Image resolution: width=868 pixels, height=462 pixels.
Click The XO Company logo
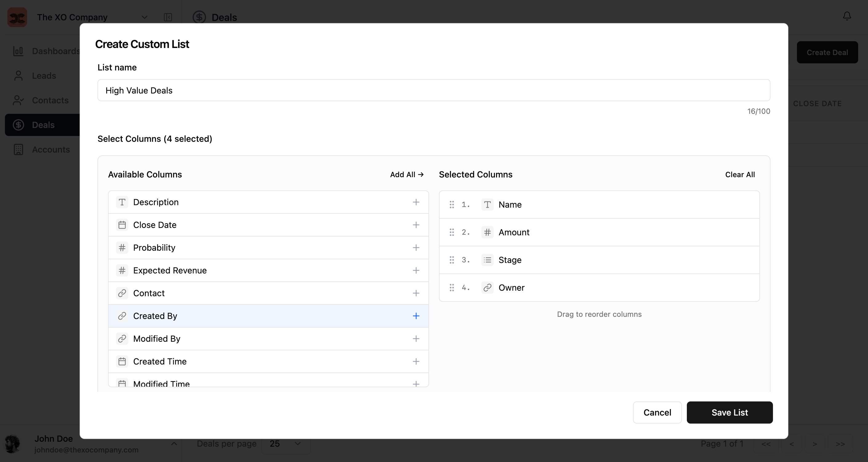(x=17, y=17)
